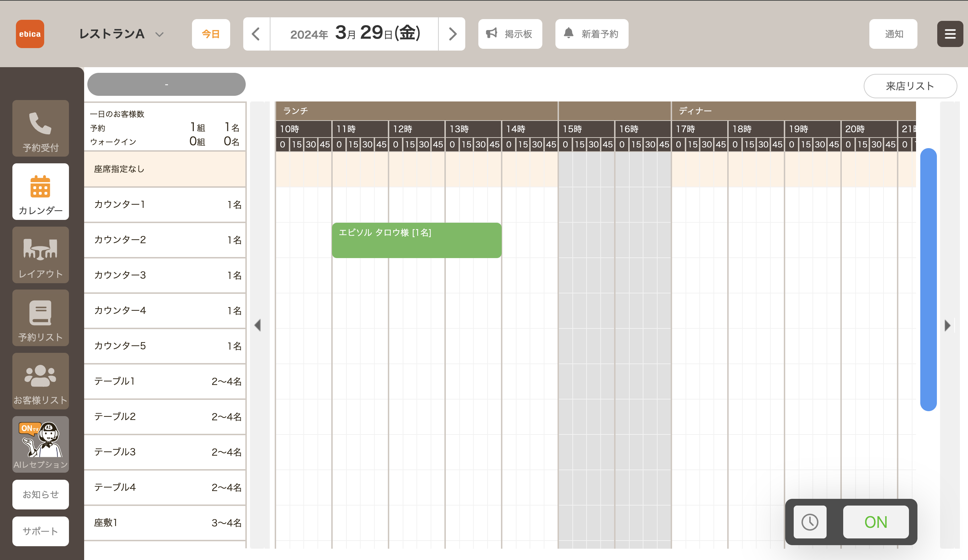Click the clock icon beside ON
The width and height of the screenshot is (968, 560).
coord(810,522)
